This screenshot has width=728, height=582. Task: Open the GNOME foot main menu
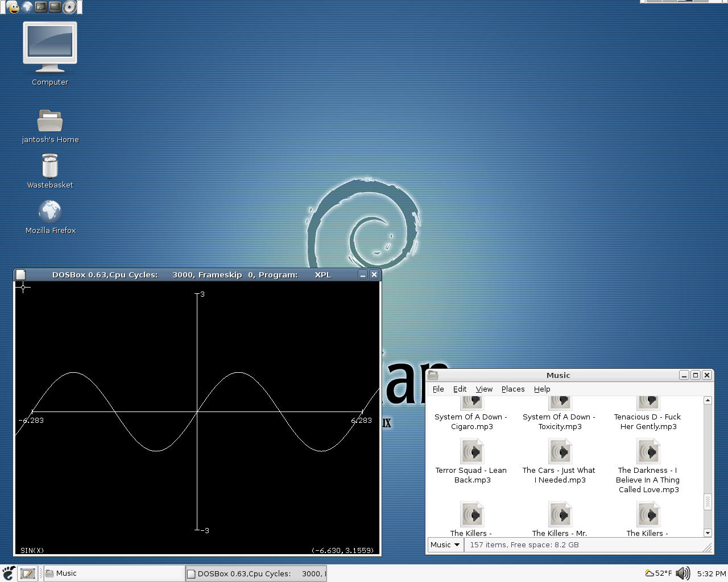[x=9, y=573]
